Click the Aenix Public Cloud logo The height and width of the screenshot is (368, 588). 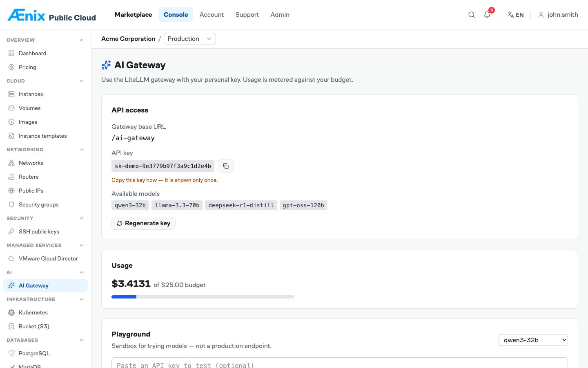(x=52, y=15)
